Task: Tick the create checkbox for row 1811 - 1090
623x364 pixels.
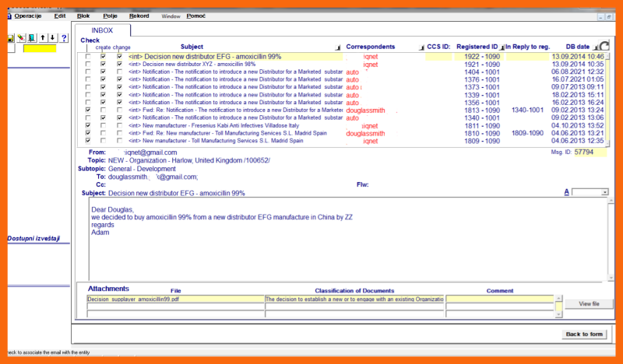Action: click(104, 125)
